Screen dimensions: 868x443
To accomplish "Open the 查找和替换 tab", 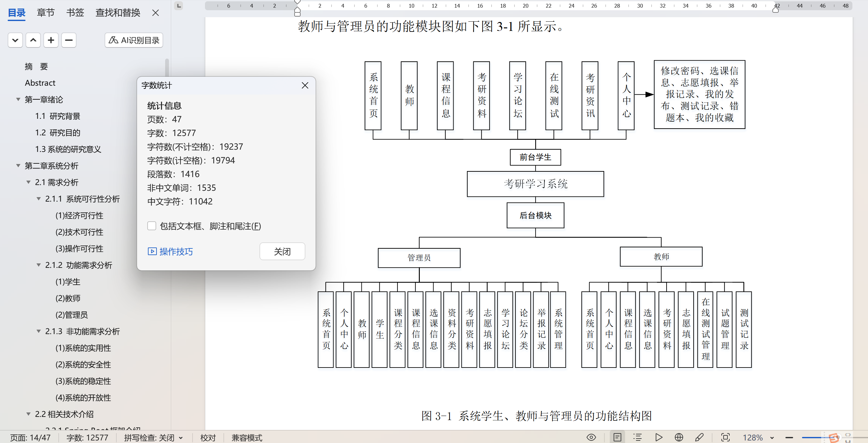I will 118,13.
